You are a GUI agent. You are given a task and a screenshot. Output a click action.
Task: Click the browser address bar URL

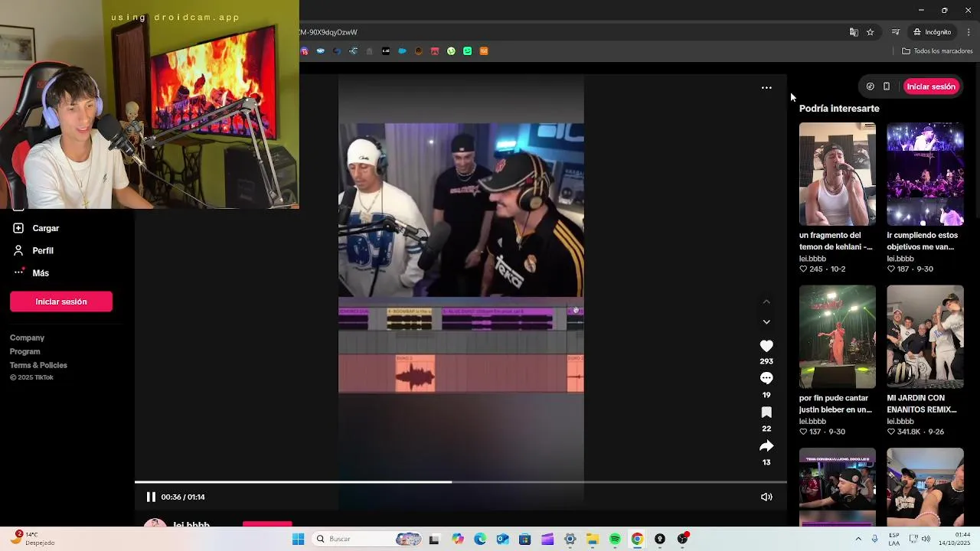(329, 32)
